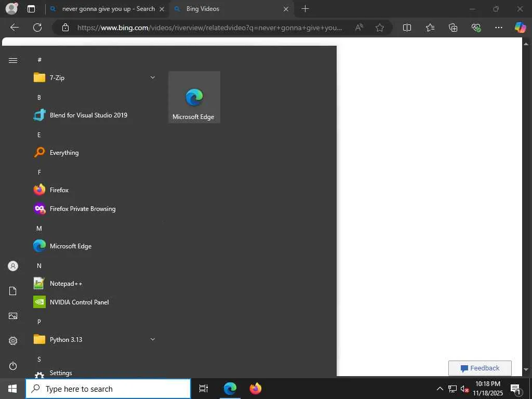
Task: View site information lock icon
Action: point(65,28)
